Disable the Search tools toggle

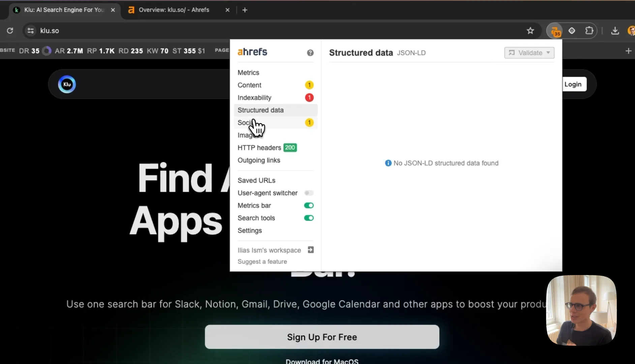[309, 218]
